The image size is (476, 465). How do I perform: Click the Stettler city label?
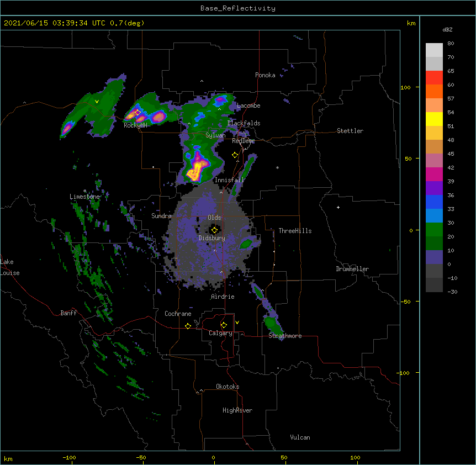pyautogui.click(x=350, y=131)
